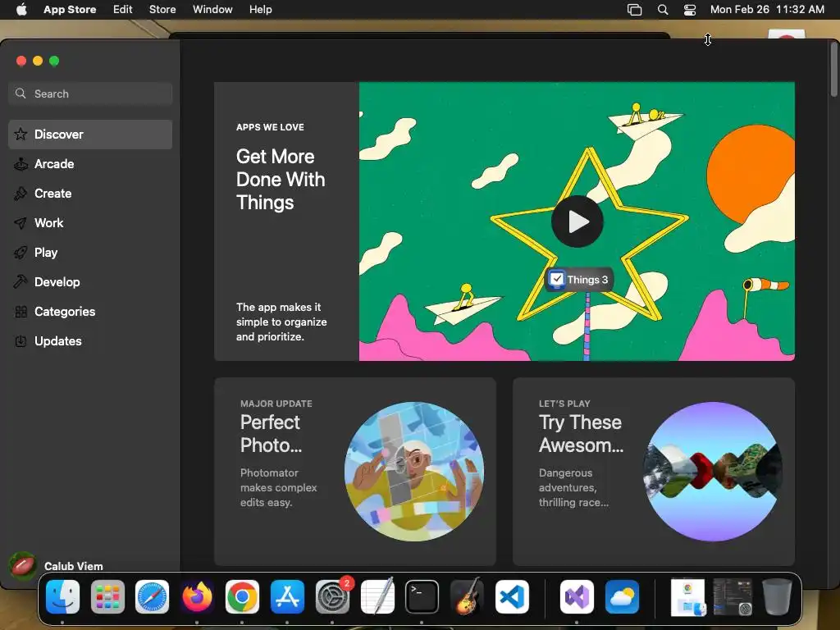Open the App Store menu
The height and width of the screenshot is (630, 840).
point(70,9)
